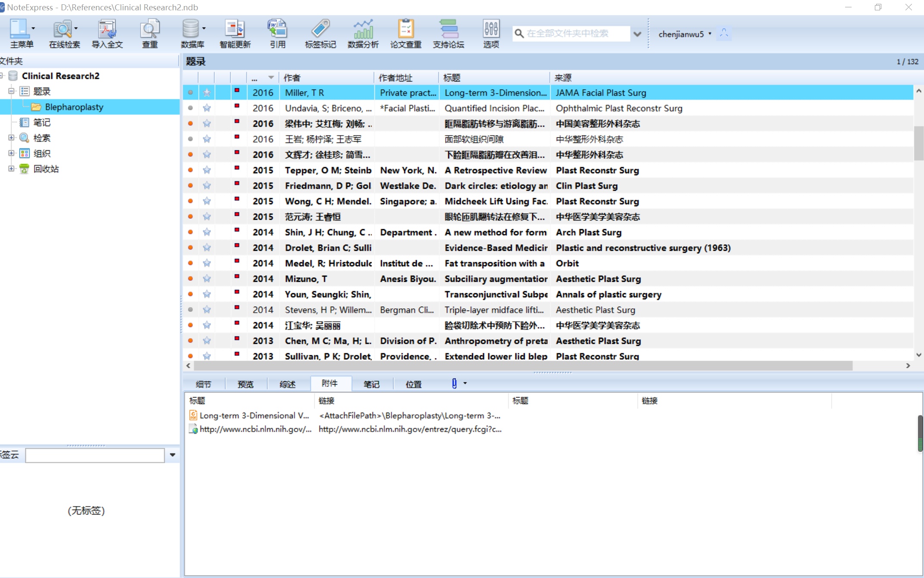
Task: Star the Friedmann, D P record
Action: point(207,186)
